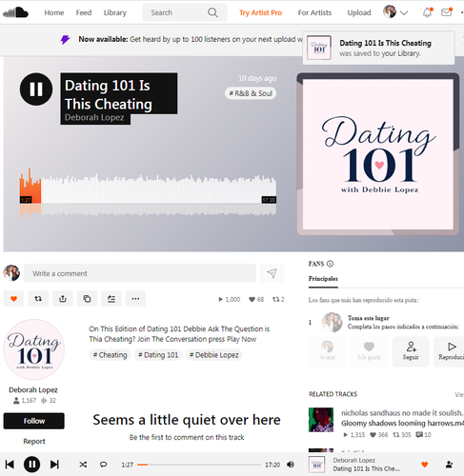Screen dimensions: 464x476
Task: Open the SoundCloud logo home
Action: click(x=15, y=12)
